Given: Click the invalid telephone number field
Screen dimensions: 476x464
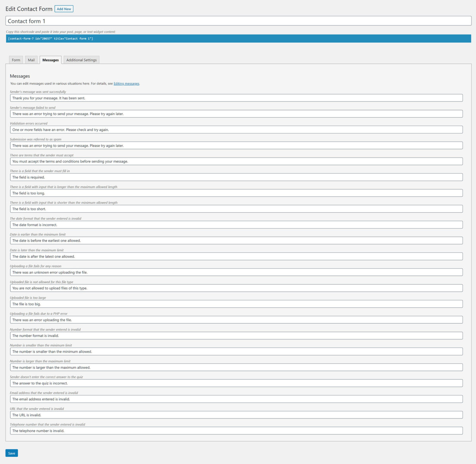Looking at the screenshot, I should point(236,431).
